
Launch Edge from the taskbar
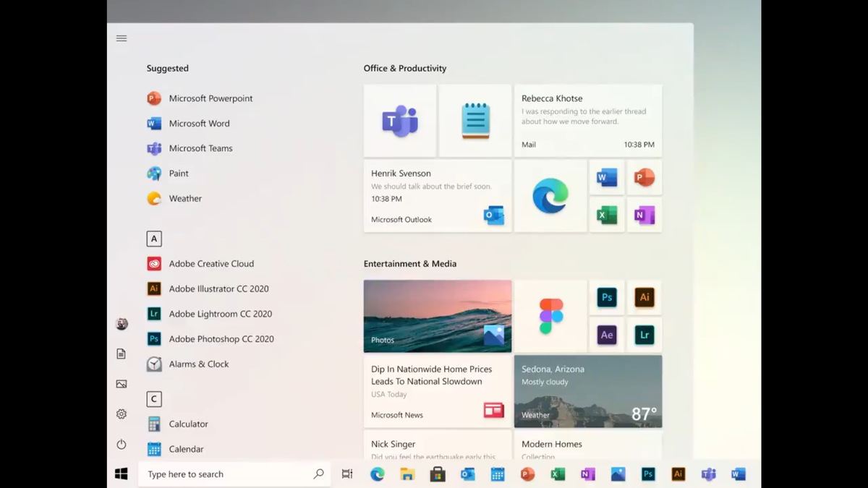[377, 474]
